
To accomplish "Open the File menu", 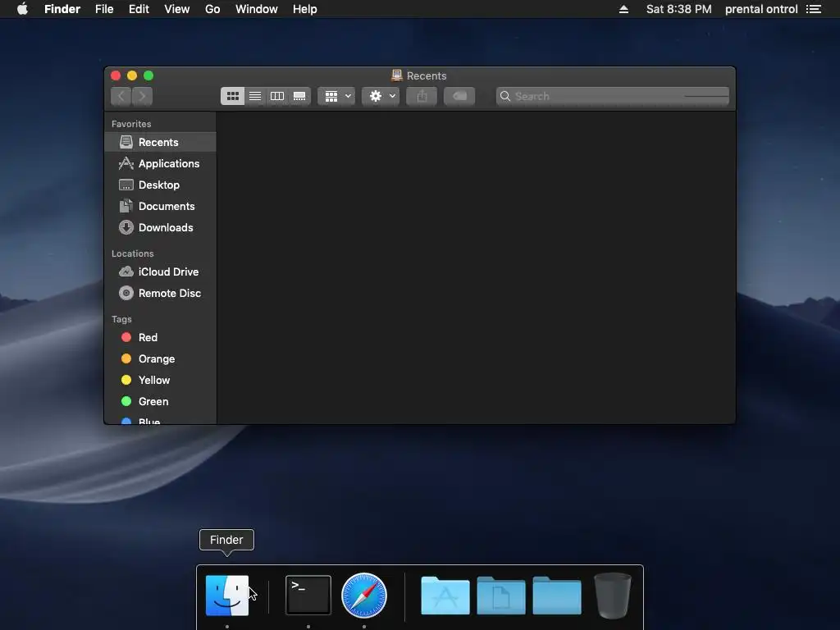I will (104, 9).
